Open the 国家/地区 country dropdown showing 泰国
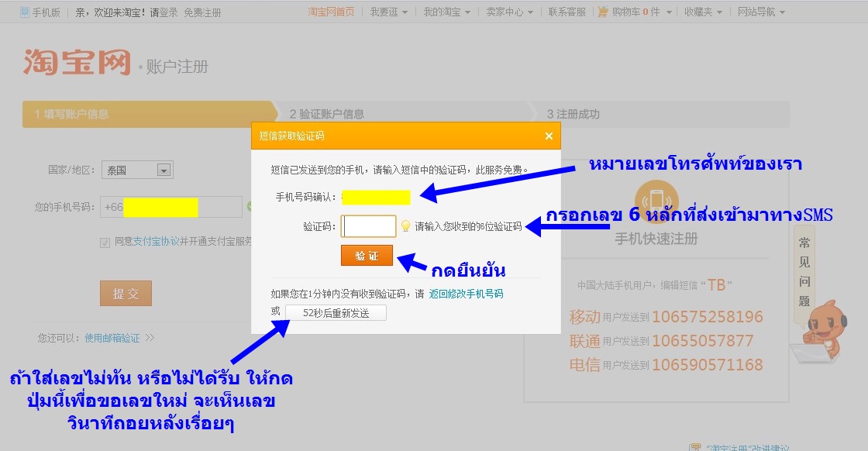The image size is (868, 451). point(137,170)
